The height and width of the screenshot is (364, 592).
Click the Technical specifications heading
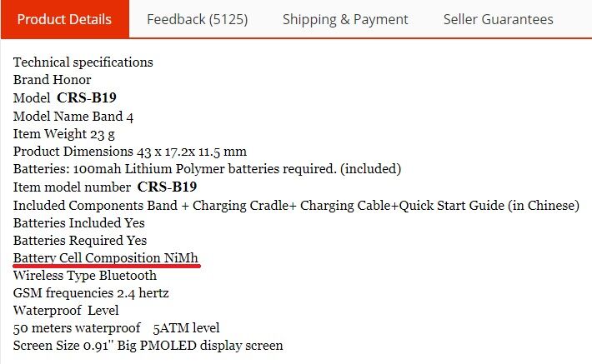[83, 62]
